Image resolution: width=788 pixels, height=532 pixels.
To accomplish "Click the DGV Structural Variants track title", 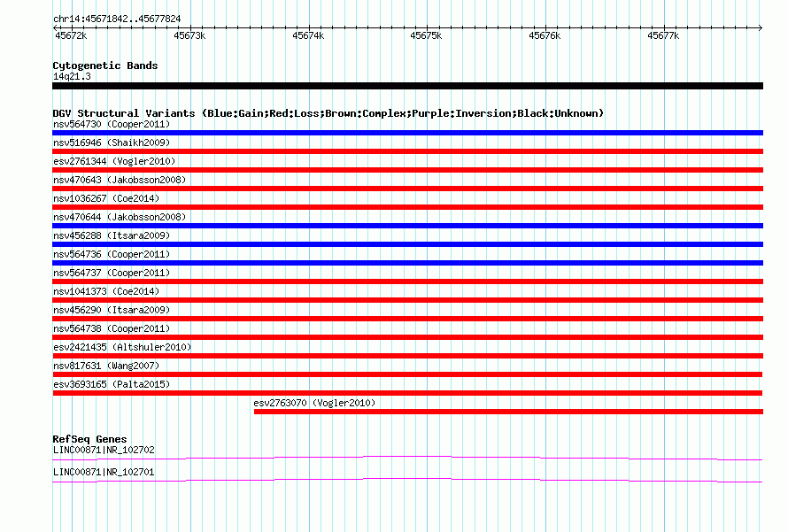I will pos(328,113).
